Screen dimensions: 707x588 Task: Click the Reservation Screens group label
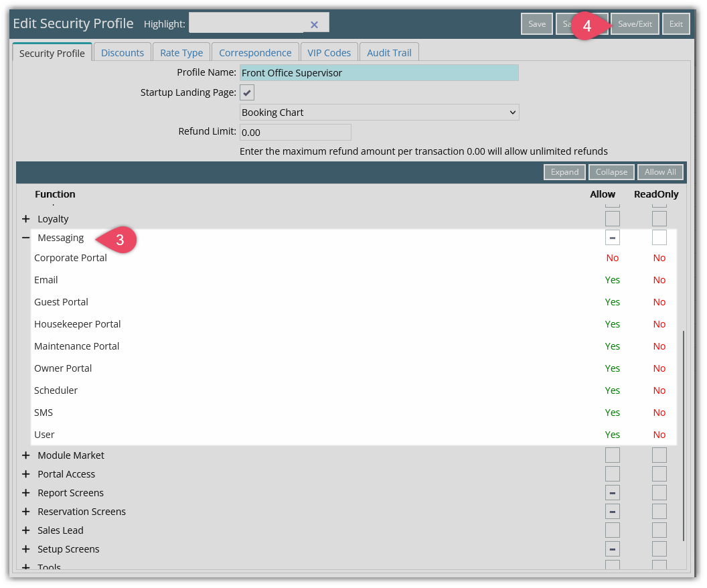tap(82, 512)
